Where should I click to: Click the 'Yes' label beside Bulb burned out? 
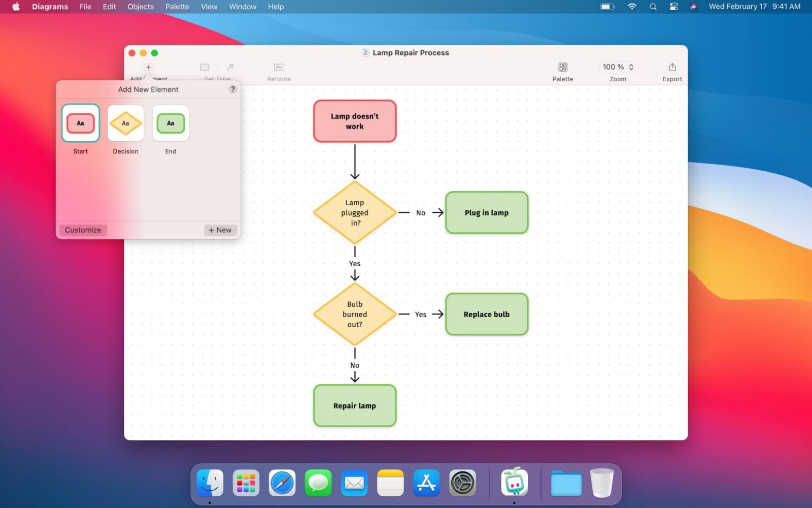tap(421, 314)
